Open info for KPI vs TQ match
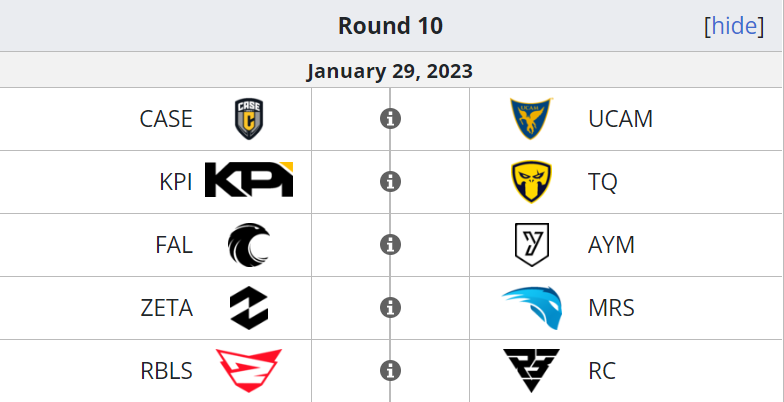Screen dimensions: 784x402 tap(390, 182)
